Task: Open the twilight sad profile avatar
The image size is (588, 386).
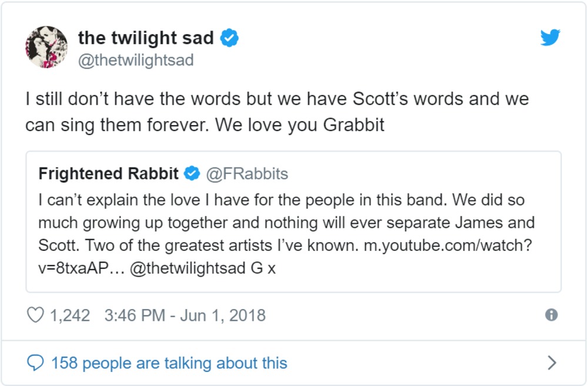Action: click(46, 47)
